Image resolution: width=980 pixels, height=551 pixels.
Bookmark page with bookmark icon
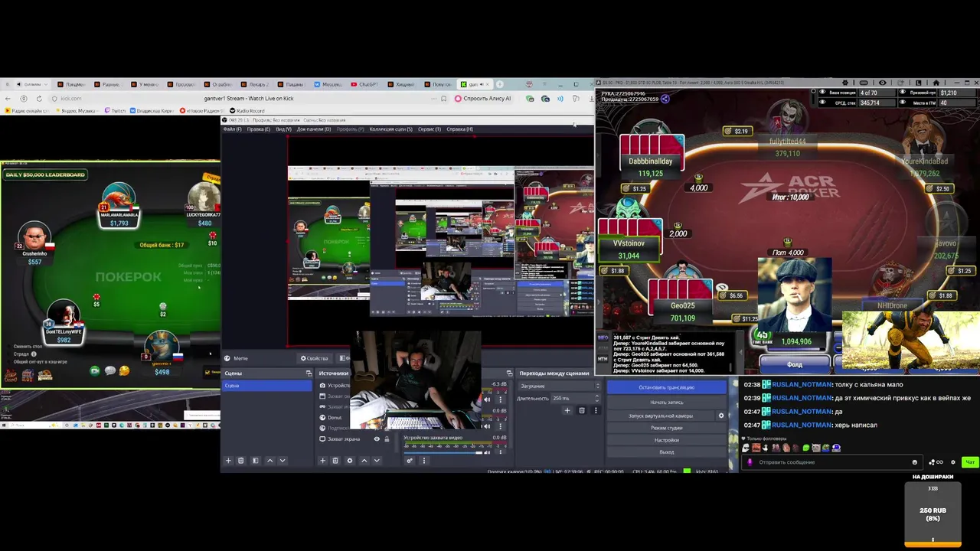443,99
